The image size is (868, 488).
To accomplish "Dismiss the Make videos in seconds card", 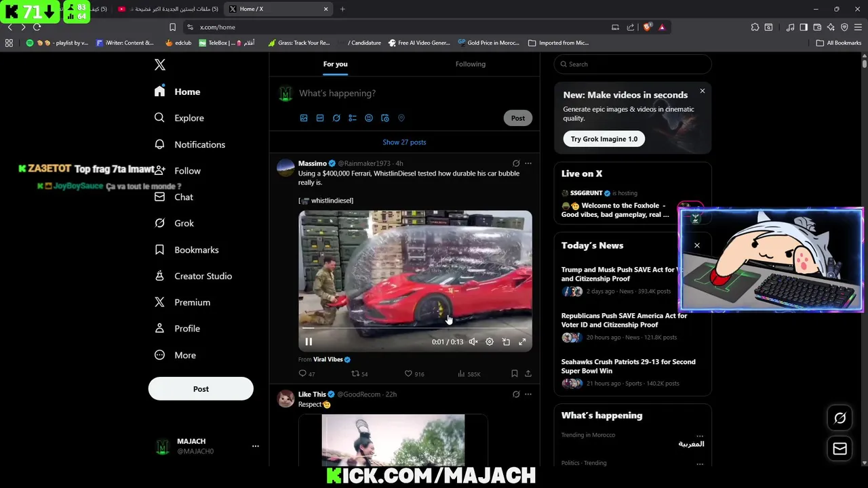I will point(703,91).
